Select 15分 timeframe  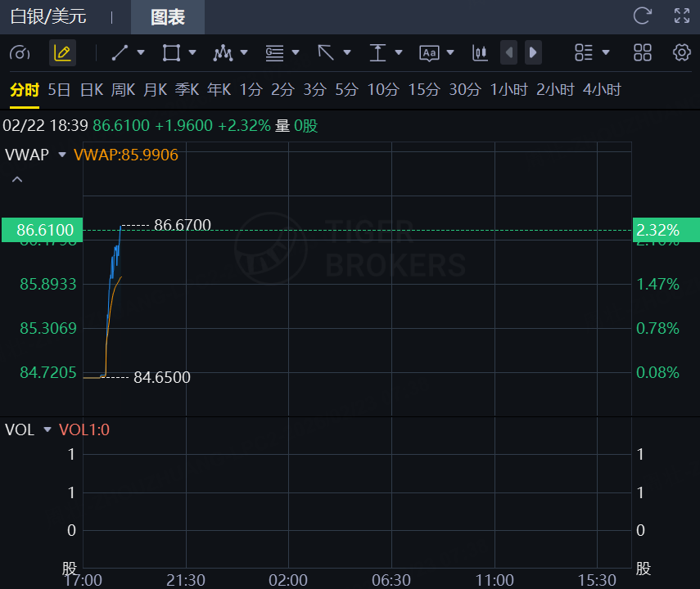click(424, 90)
